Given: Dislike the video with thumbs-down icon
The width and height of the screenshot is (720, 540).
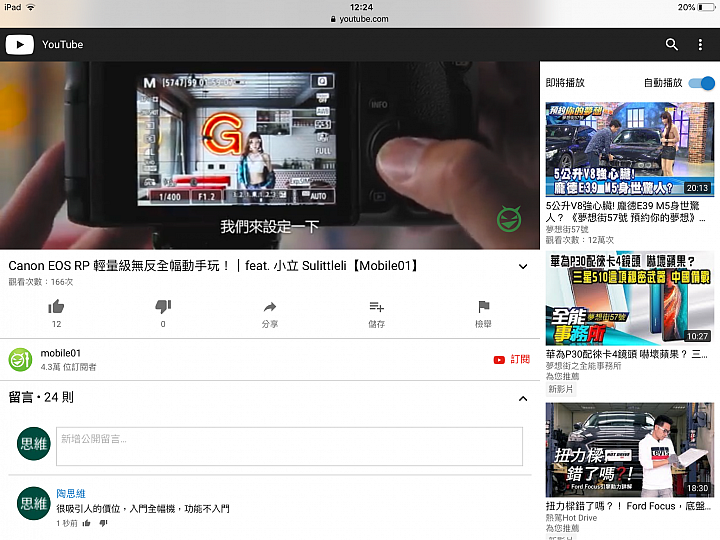Looking at the screenshot, I should [163, 306].
